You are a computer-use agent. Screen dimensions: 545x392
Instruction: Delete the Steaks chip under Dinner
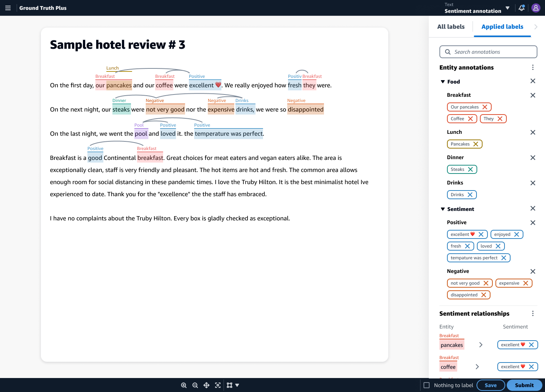point(470,169)
